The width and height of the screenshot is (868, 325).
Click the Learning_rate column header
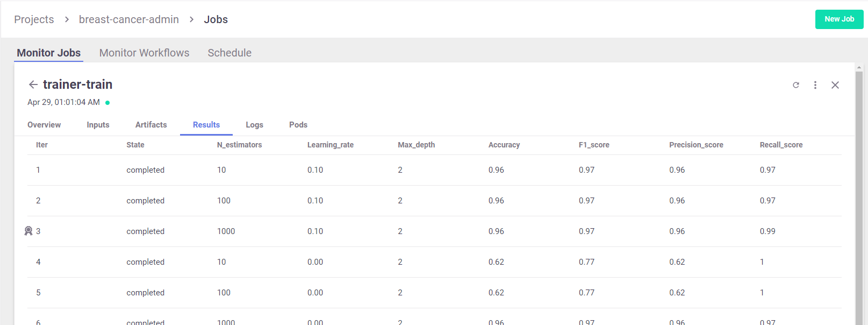point(331,145)
